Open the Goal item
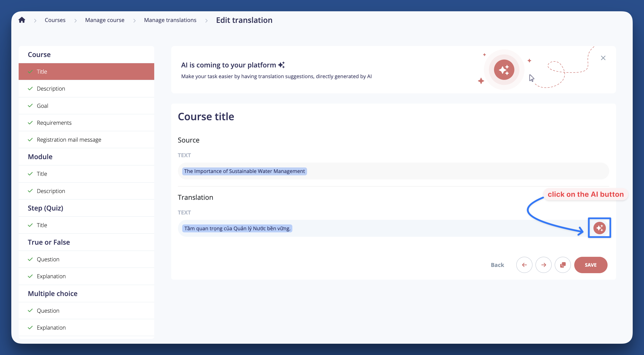The image size is (644, 355). [x=86, y=106]
